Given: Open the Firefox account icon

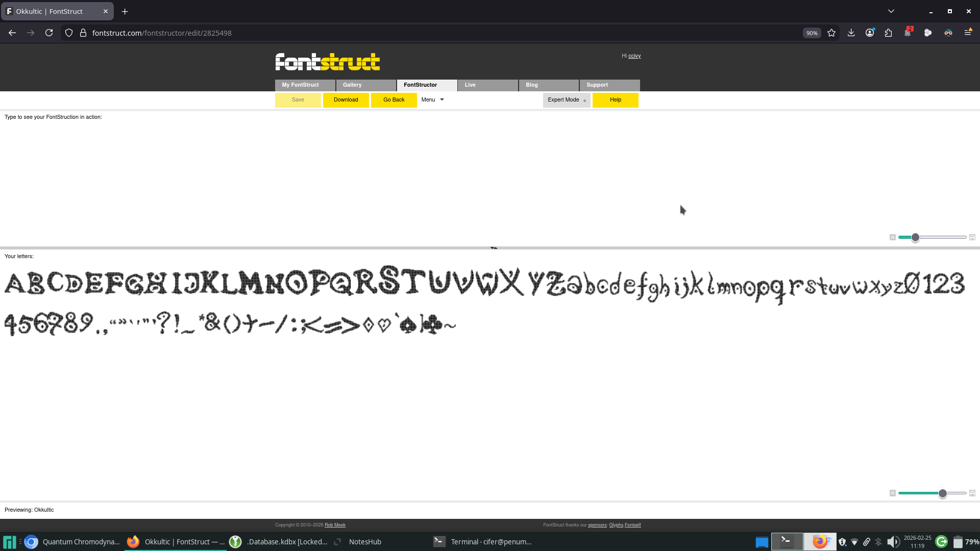Looking at the screenshot, I should click(x=870, y=33).
